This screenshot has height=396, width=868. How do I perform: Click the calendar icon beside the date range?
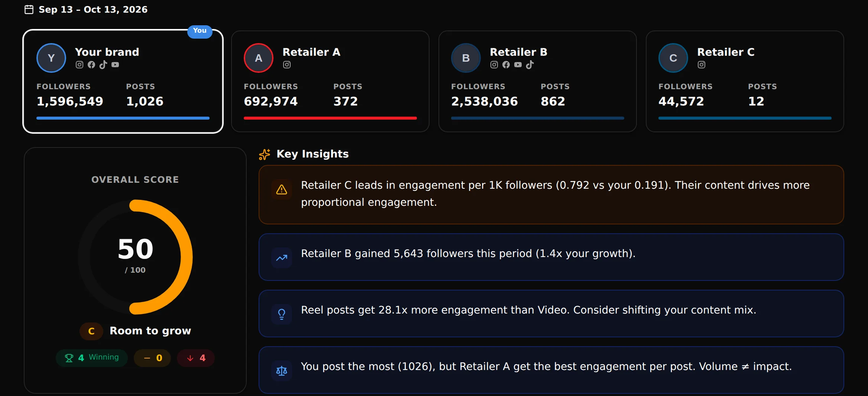(29, 10)
